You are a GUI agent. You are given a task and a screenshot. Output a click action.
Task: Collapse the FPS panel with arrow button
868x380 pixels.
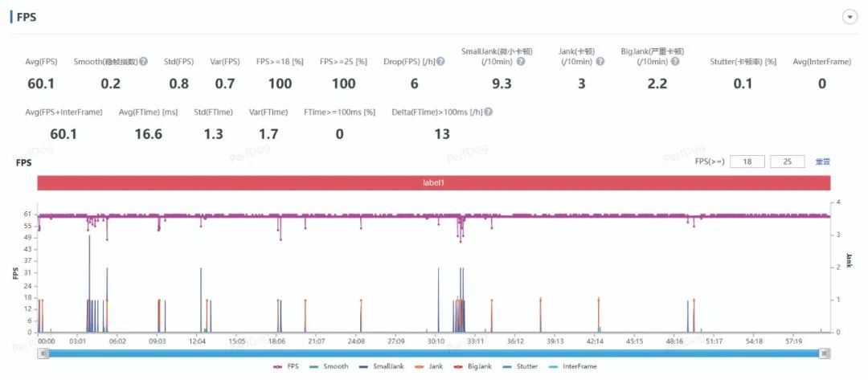point(850,18)
